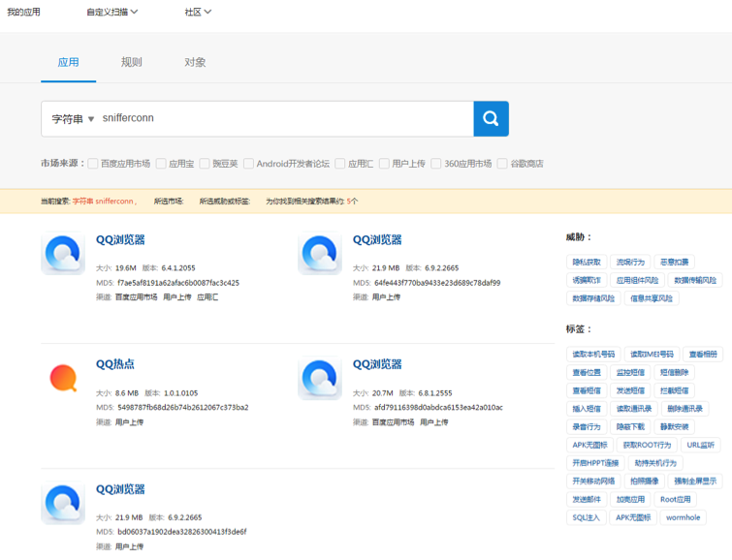Image resolution: width=732 pixels, height=560 pixels.
Task: Switch to the 应用 tab
Action: (68, 62)
